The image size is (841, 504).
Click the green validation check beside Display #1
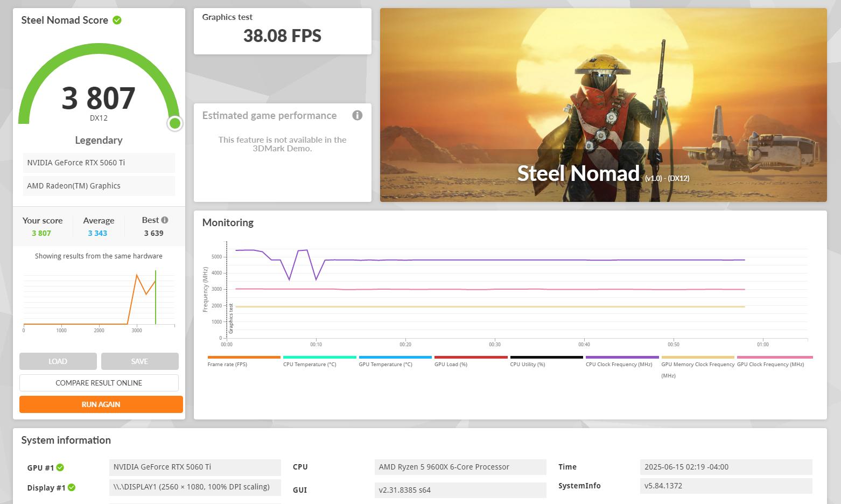click(72, 487)
